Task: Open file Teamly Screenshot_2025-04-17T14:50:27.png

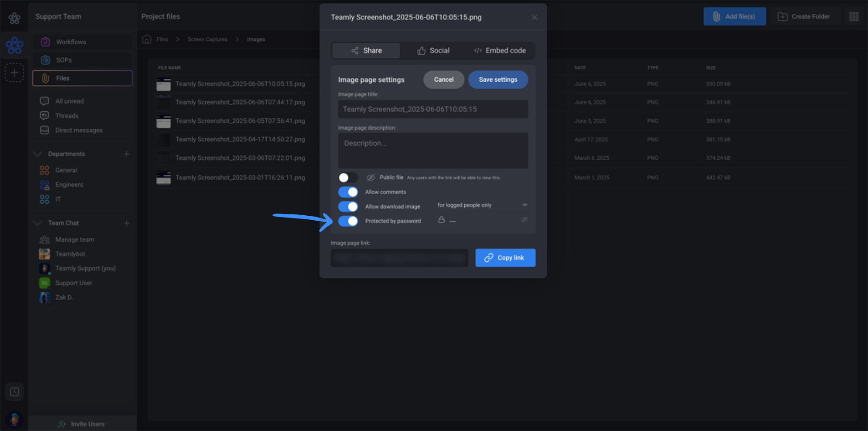Action: (240, 139)
